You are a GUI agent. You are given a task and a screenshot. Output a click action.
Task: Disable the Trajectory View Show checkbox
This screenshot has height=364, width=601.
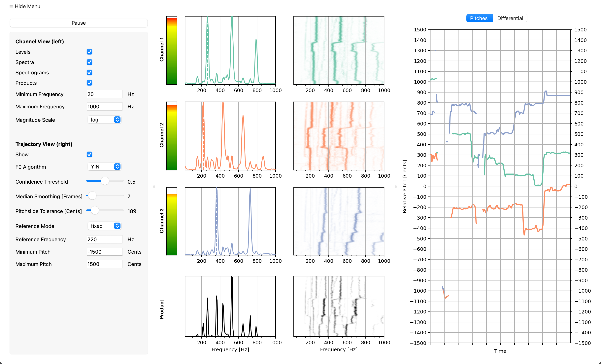click(x=89, y=154)
